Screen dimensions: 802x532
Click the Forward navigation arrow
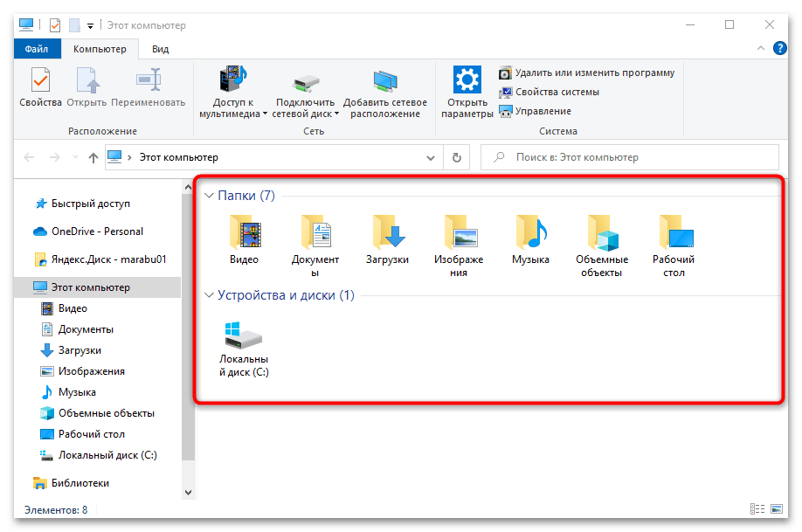coord(55,157)
